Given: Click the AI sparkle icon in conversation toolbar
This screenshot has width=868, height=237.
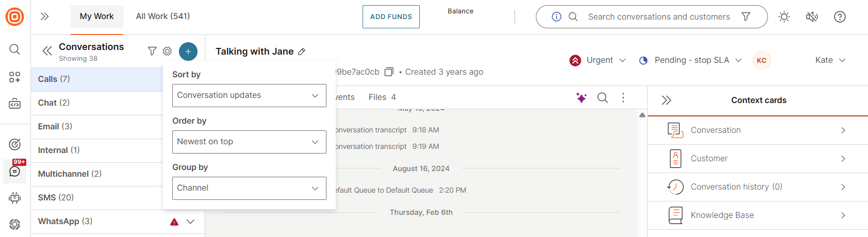Looking at the screenshot, I should tap(581, 97).
